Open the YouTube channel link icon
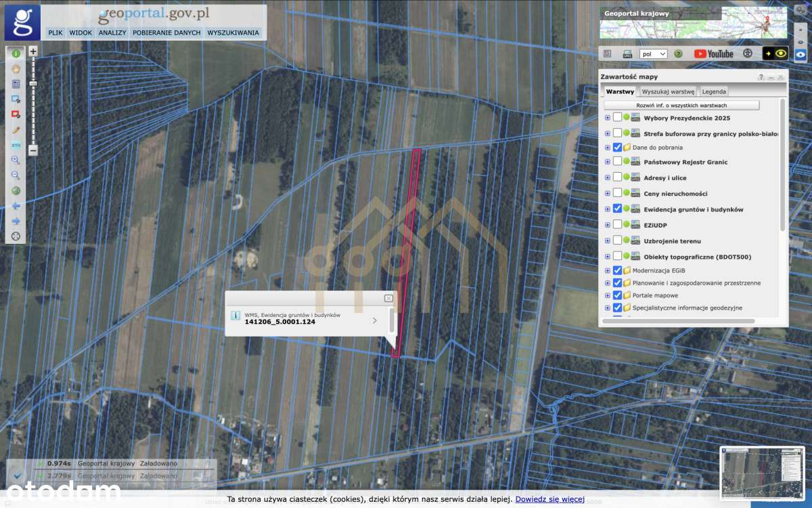 pos(713,54)
